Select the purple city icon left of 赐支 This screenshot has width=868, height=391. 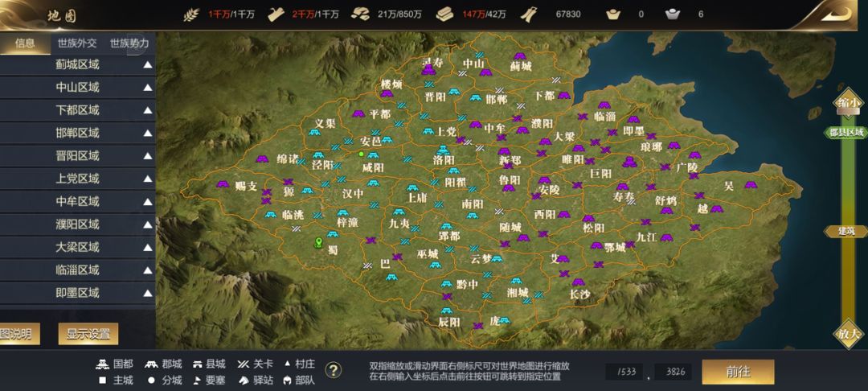coord(223,184)
